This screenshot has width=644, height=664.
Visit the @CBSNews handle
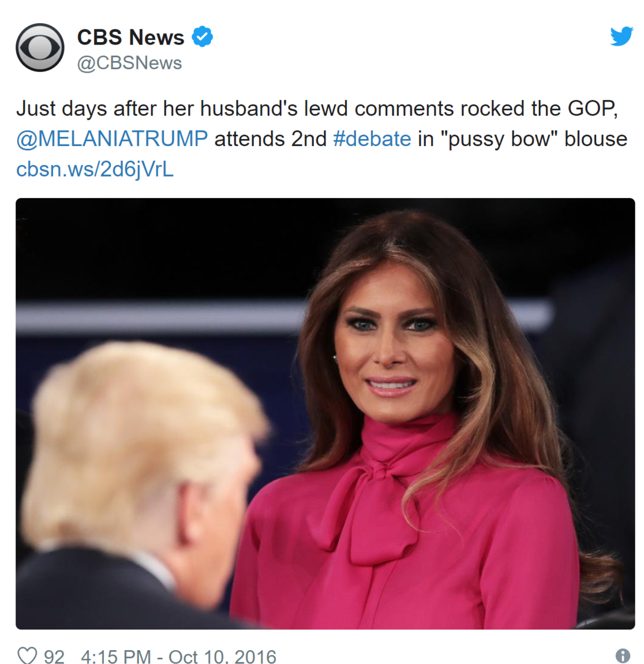click(129, 63)
